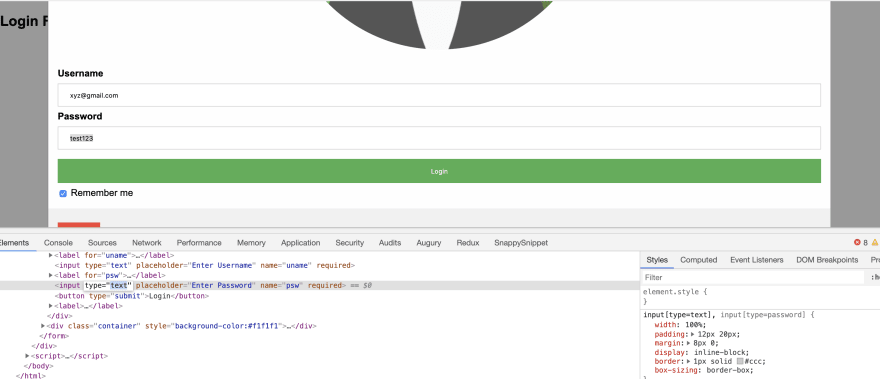880x379 pixels.
Task: Select the closing </html> tag row
Action: pos(30,376)
